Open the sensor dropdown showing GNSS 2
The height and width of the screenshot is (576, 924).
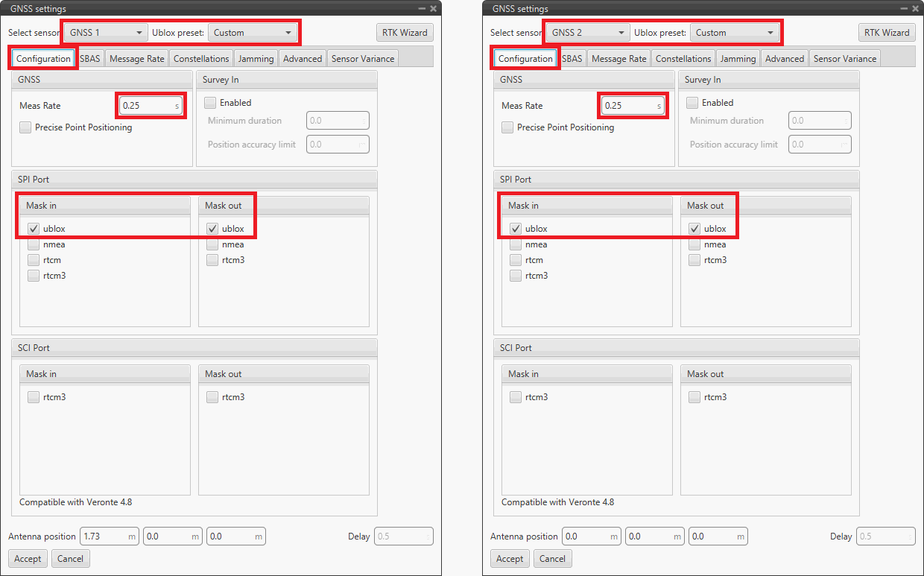[x=588, y=33]
